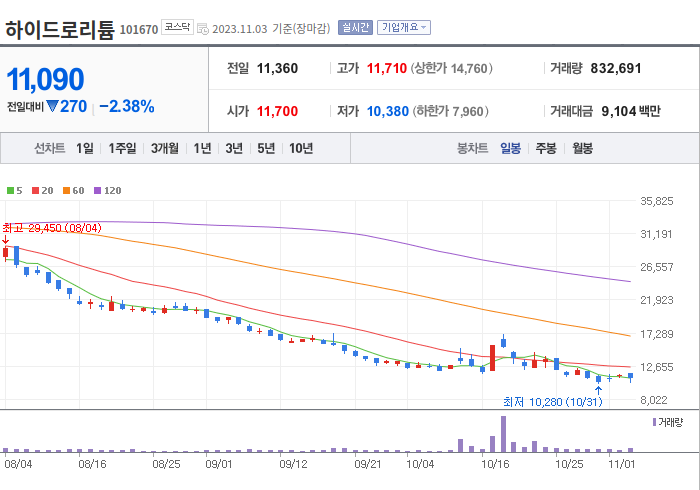Click the 거래대금 value 9,104 백만

(631, 111)
